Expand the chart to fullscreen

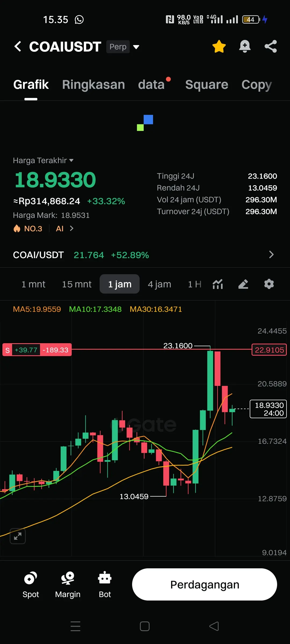point(18,536)
